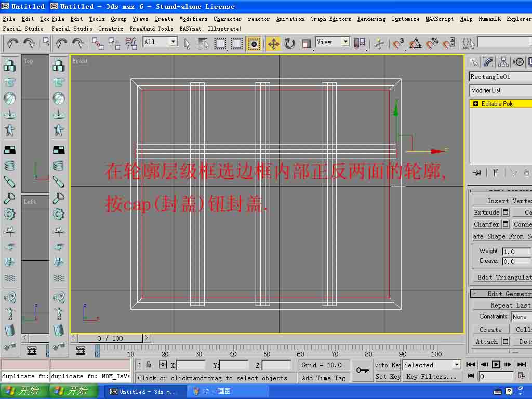Open the Time Configuration icon
Viewport: 532px width, 399px height.
[x=521, y=376]
